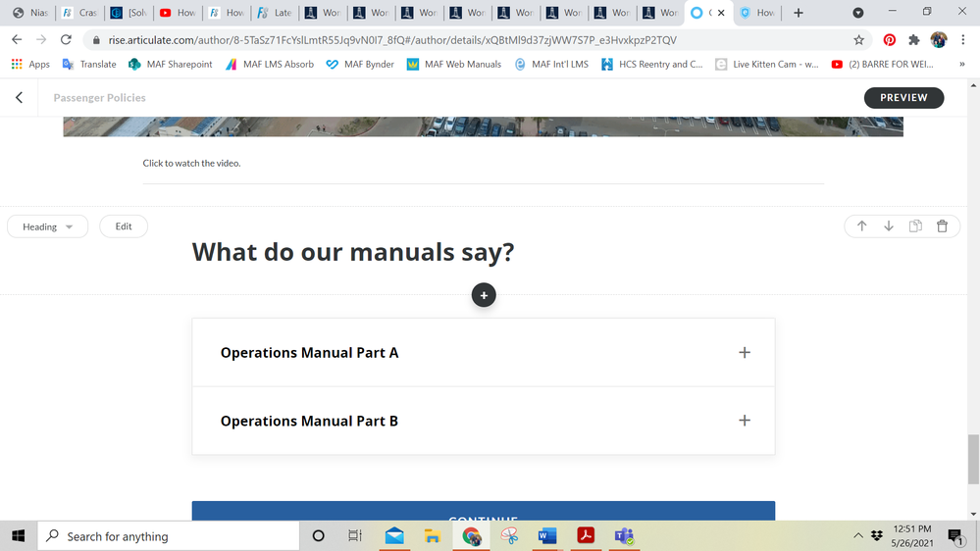The height and width of the screenshot is (551, 980).
Task: Move the heading block up
Action: (x=862, y=226)
